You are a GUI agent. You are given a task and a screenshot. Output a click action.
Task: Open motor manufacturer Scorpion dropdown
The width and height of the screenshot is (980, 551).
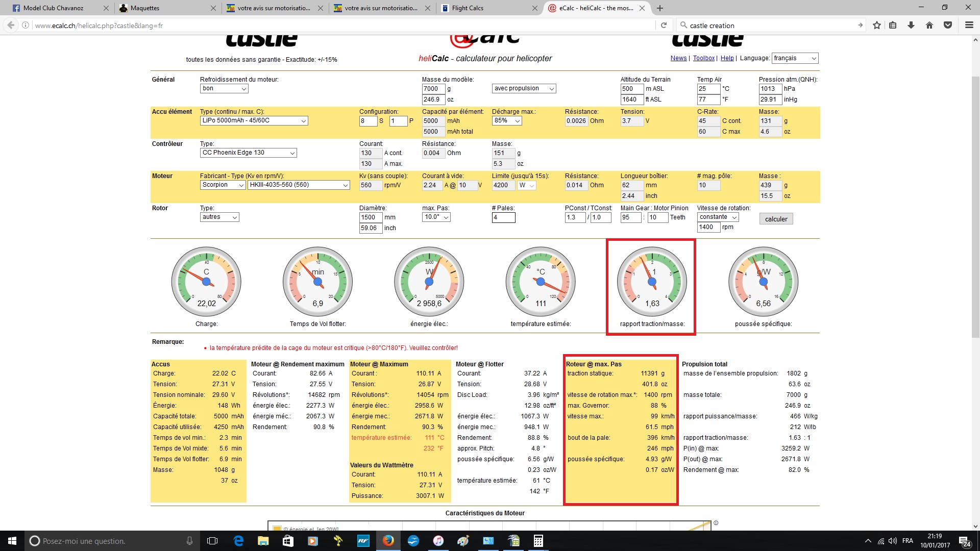coord(223,185)
